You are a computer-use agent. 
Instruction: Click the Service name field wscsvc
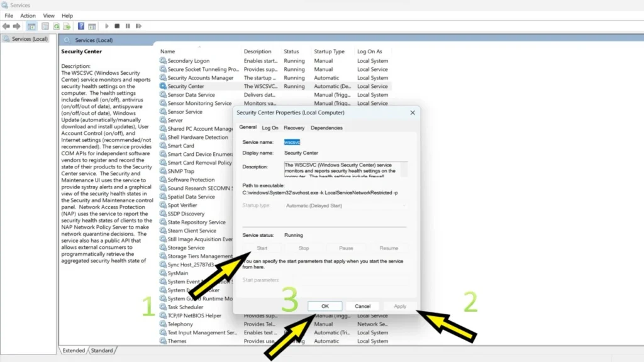(292, 142)
